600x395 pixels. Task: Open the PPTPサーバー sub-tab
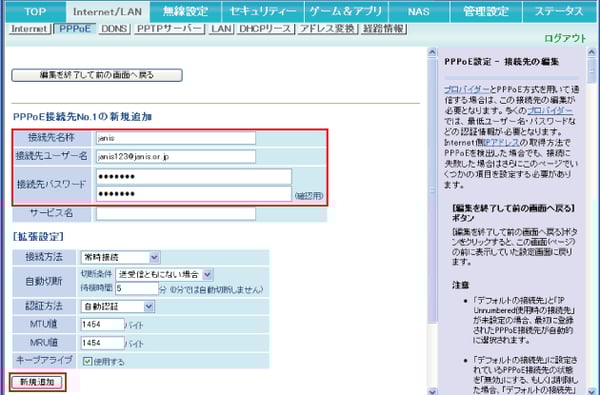click(x=169, y=29)
